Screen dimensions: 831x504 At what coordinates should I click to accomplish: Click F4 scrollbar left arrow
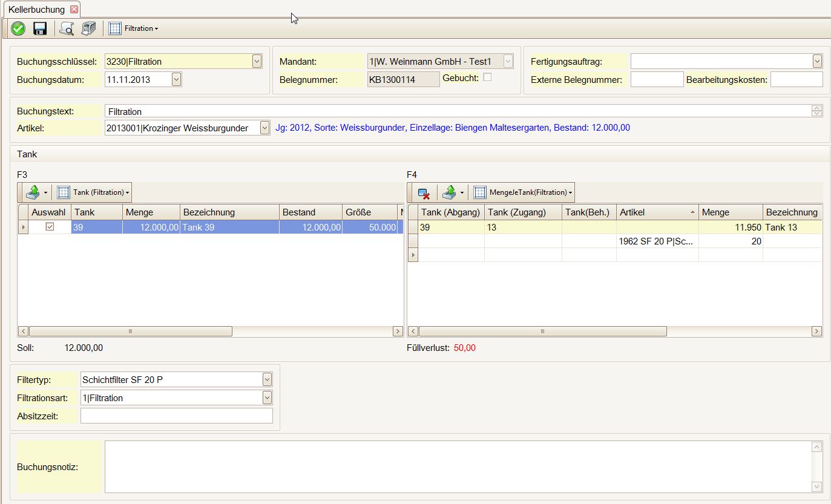pyautogui.click(x=413, y=331)
